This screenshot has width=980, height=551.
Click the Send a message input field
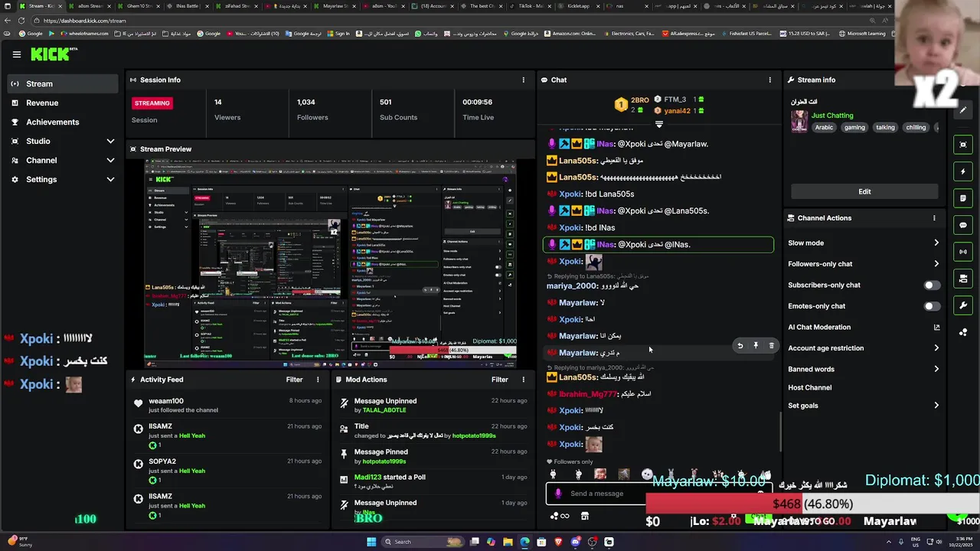tap(658, 494)
